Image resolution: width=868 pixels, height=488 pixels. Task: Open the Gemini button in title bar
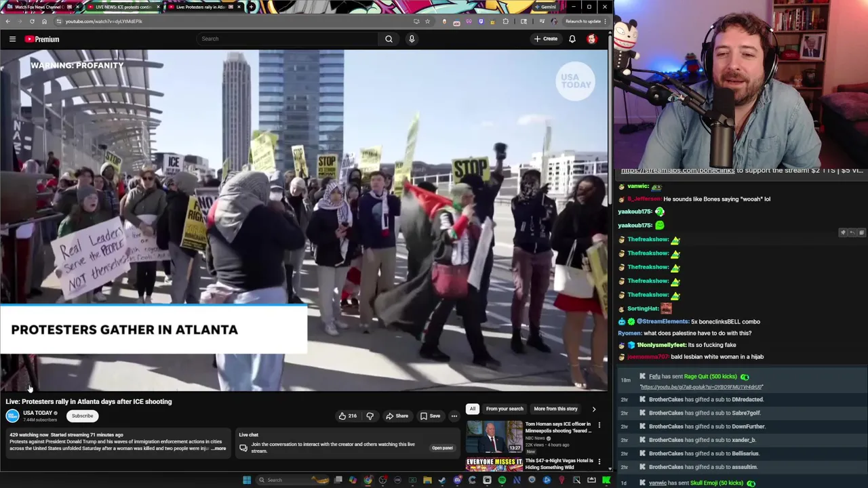coord(545,7)
